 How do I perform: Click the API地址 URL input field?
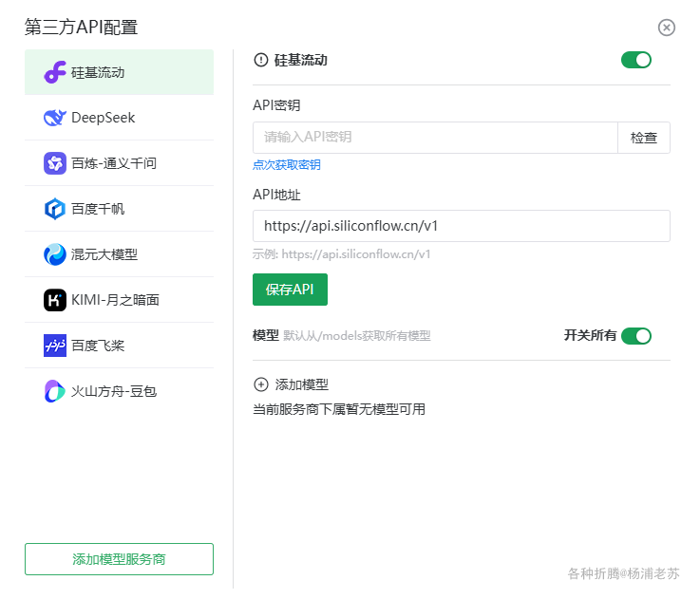tap(462, 226)
